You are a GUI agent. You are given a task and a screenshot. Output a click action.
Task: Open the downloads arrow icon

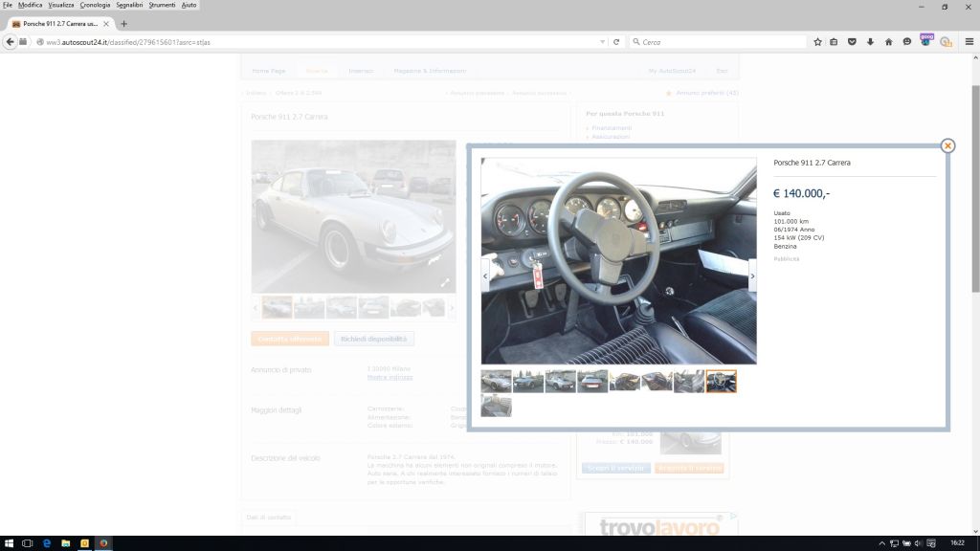(870, 42)
